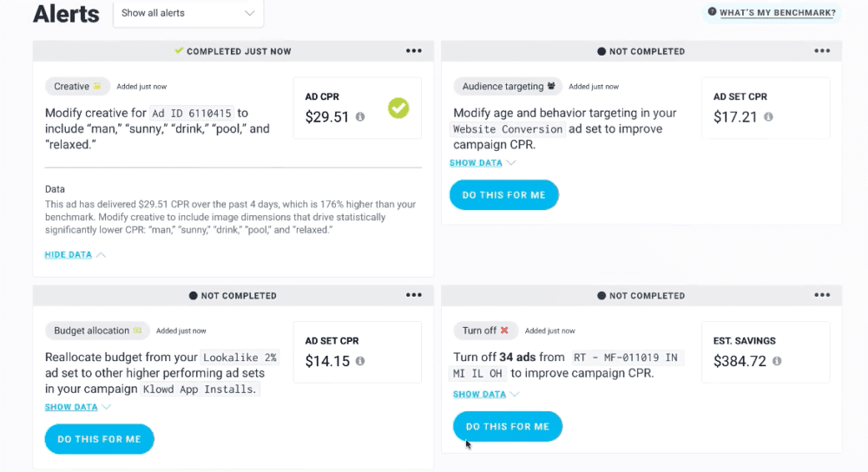Open options menu on Creative alert card

pyautogui.click(x=413, y=51)
